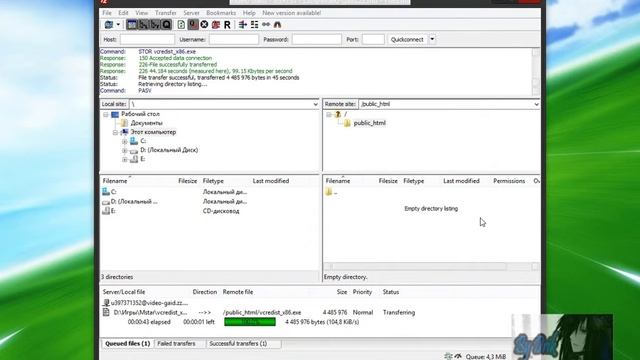Click the green transfer progress bar
This screenshot has width=640, height=360.
click(250, 322)
